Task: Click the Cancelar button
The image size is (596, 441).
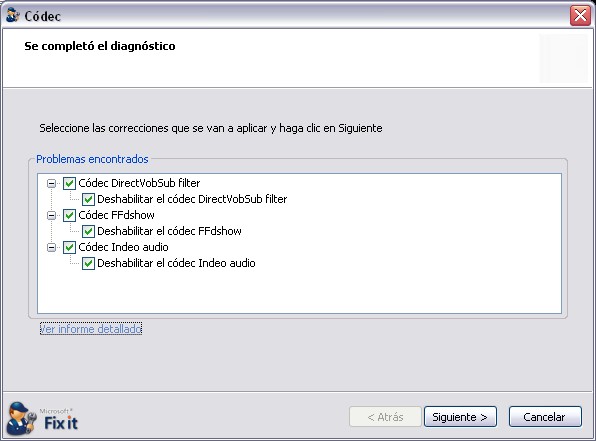Action: (x=545, y=417)
